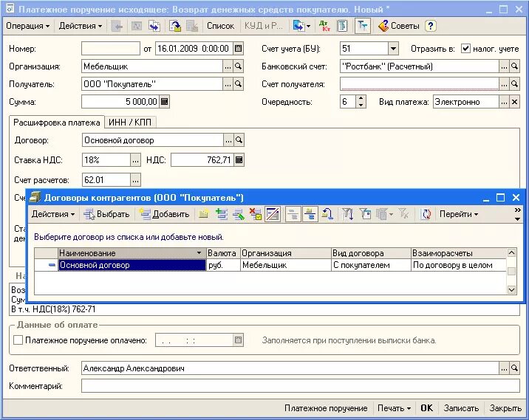This screenshot has width=529, height=420.
Task: Click the post document icon with lock
Action: coord(175,26)
